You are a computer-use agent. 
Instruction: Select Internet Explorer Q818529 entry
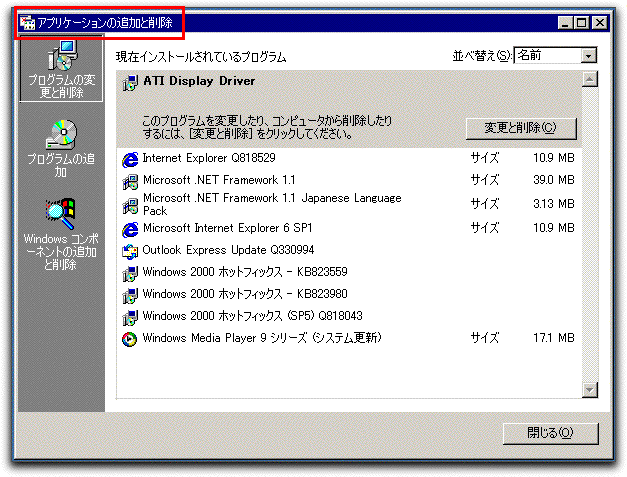[x=349, y=159]
